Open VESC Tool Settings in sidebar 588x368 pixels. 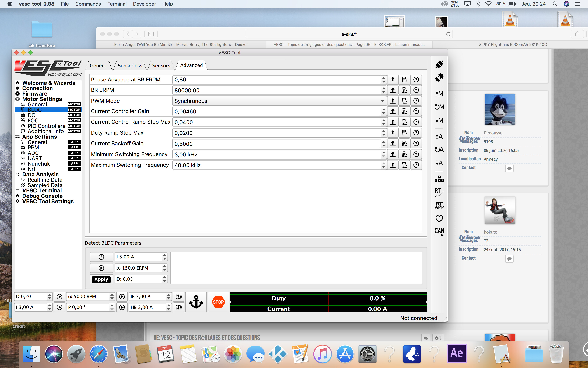coord(48,201)
